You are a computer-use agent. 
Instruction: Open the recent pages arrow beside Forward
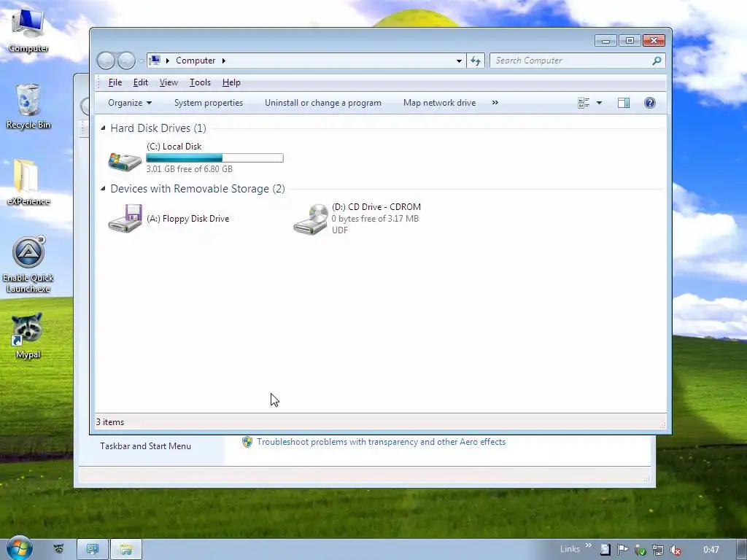141,61
